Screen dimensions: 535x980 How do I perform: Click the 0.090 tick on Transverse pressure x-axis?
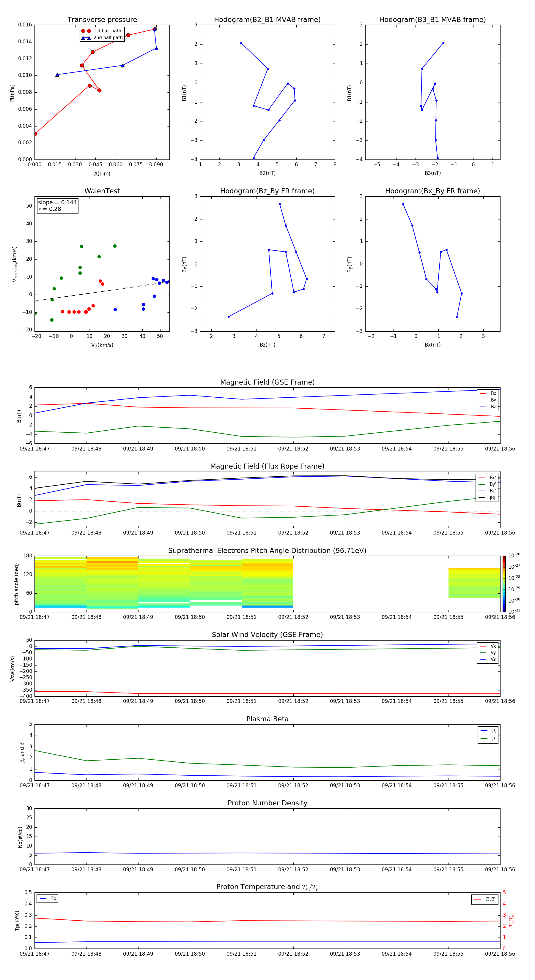(x=156, y=165)
